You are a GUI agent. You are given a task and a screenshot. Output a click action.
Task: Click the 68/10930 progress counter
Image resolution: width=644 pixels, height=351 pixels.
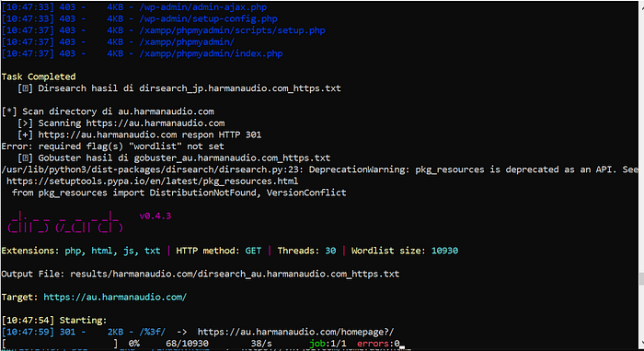click(187, 344)
